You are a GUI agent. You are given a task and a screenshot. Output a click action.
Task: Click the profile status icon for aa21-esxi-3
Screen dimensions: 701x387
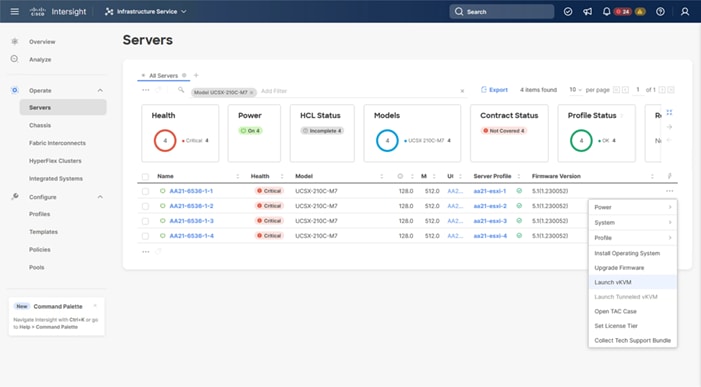[519, 221]
